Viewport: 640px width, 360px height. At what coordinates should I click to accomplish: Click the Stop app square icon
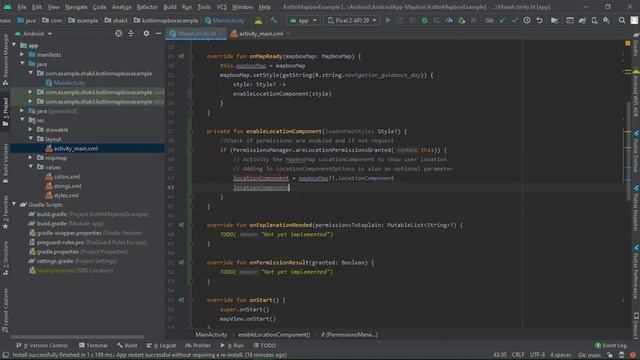tap(473, 20)
